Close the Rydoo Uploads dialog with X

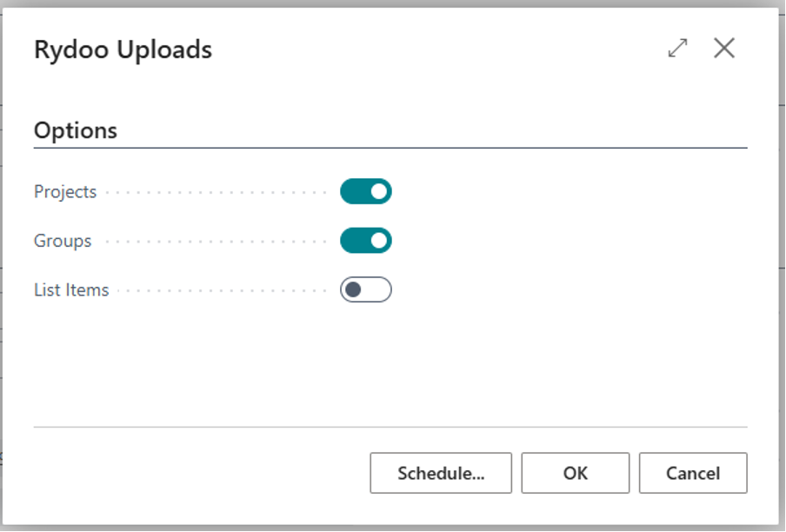point(724,49)
